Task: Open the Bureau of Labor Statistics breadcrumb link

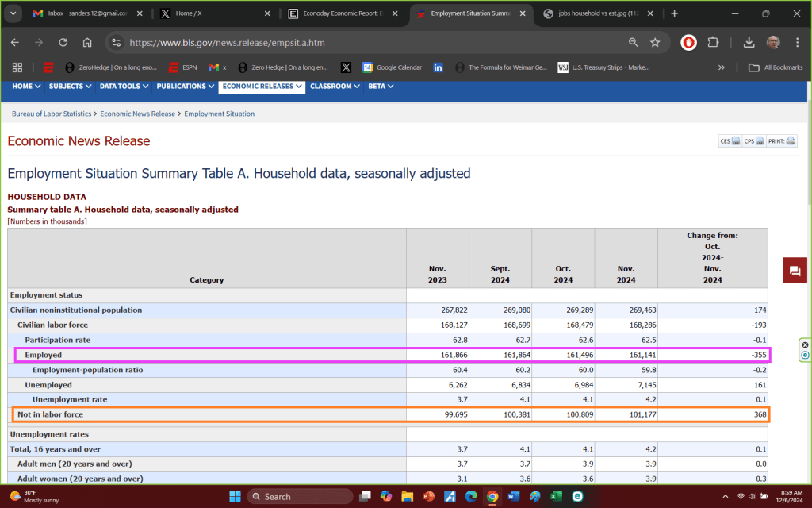Action: point(51,114)
